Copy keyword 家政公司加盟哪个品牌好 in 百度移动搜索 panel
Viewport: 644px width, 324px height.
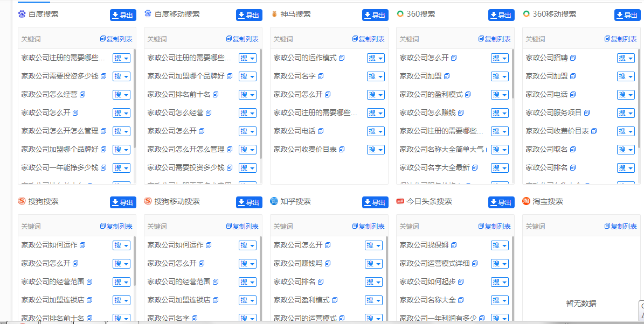tap(230, 76)
